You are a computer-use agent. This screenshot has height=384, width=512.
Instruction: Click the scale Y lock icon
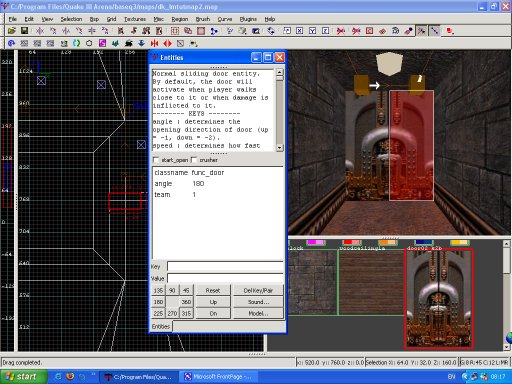(x=313, y=31)
